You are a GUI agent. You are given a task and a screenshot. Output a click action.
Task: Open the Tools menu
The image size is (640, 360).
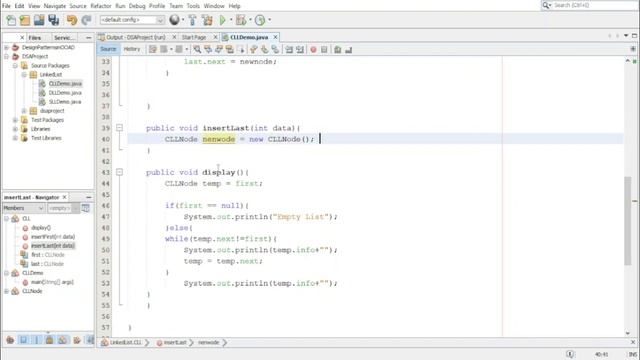click(x=193, y=6)
